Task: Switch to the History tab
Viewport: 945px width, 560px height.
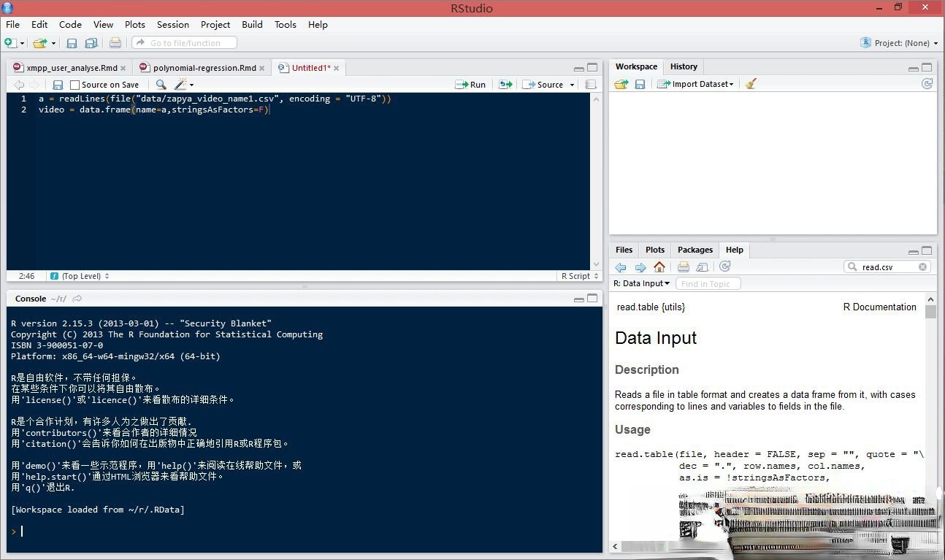Action: coord(684,66)
